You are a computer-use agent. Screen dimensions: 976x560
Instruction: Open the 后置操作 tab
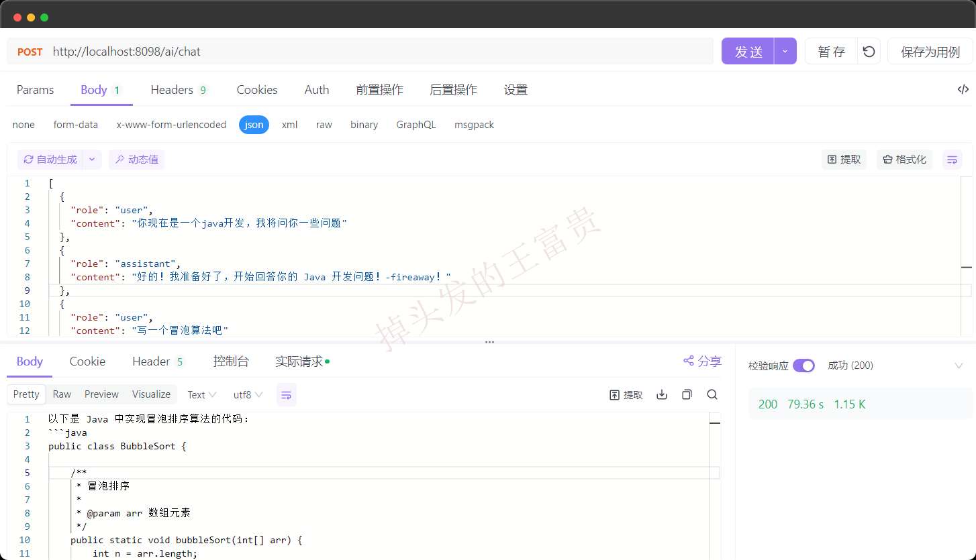(x=453, y=90)
